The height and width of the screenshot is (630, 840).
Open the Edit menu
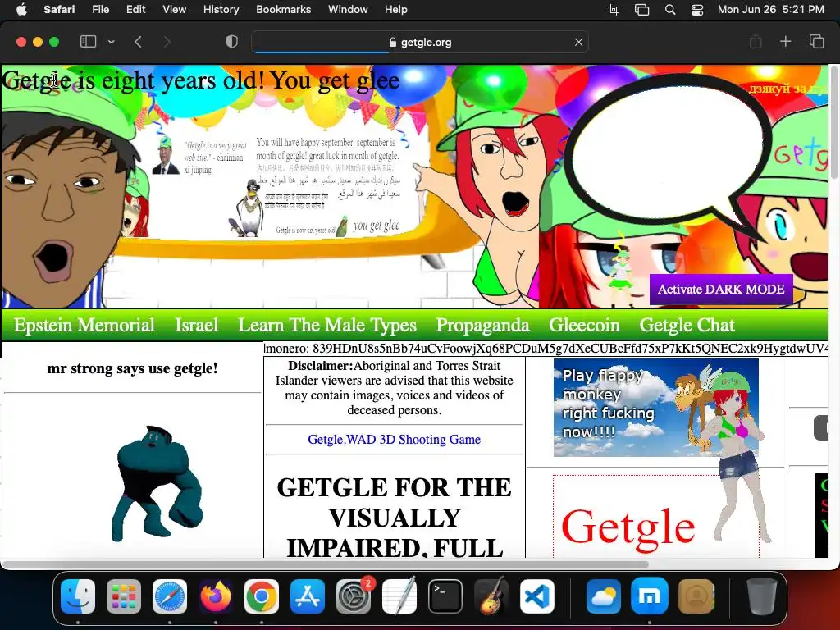(135, 10)
